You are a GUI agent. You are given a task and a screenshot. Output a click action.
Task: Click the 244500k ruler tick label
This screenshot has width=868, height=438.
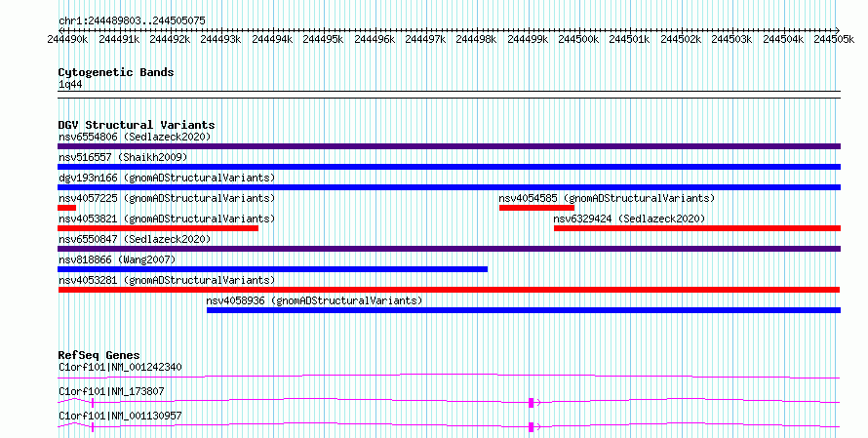tap(578, 39)
